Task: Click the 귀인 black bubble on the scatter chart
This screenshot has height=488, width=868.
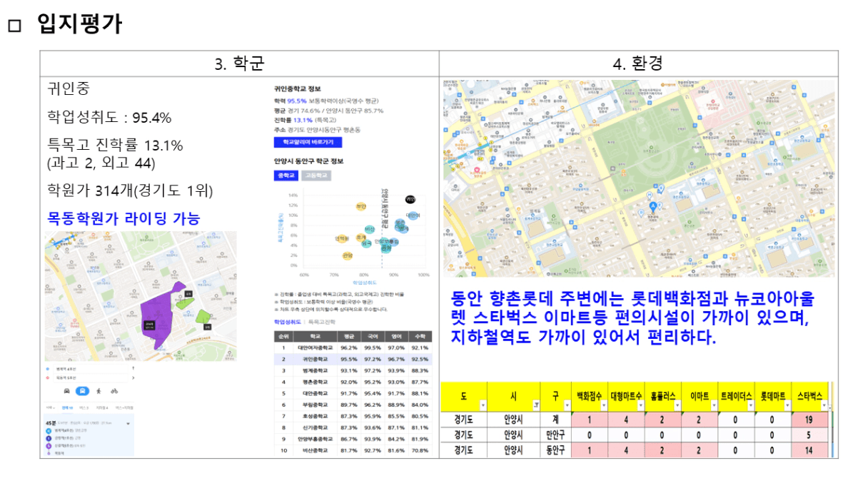Action: click(x=410, y=199)
